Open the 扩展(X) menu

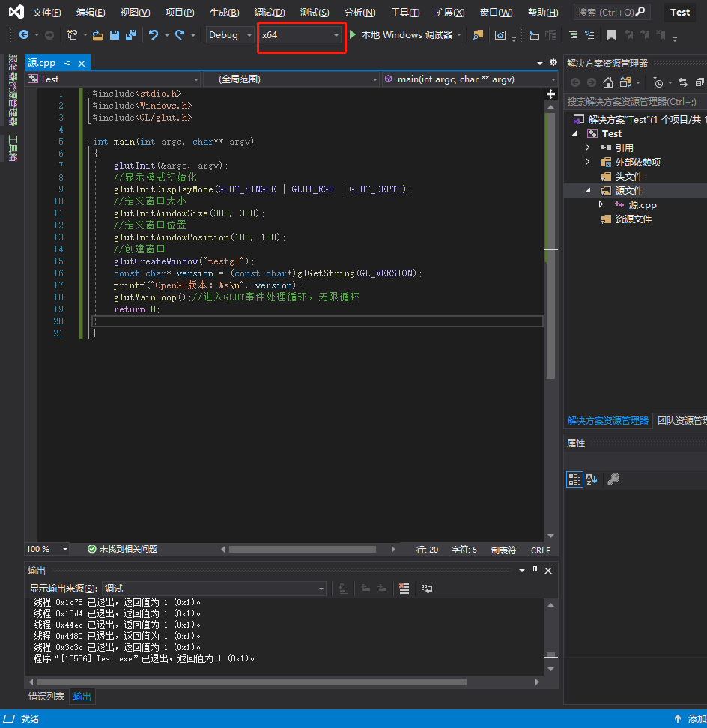click(x=449, y=13)
